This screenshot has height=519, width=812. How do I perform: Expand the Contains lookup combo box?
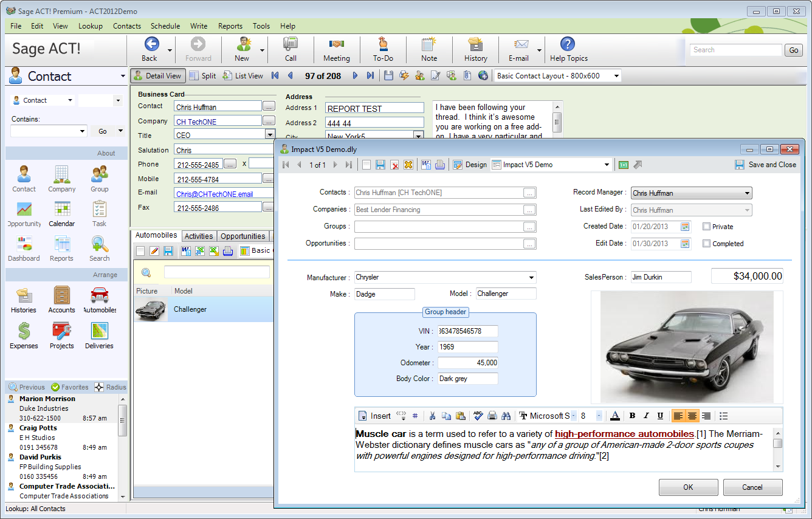coord(83,131)
